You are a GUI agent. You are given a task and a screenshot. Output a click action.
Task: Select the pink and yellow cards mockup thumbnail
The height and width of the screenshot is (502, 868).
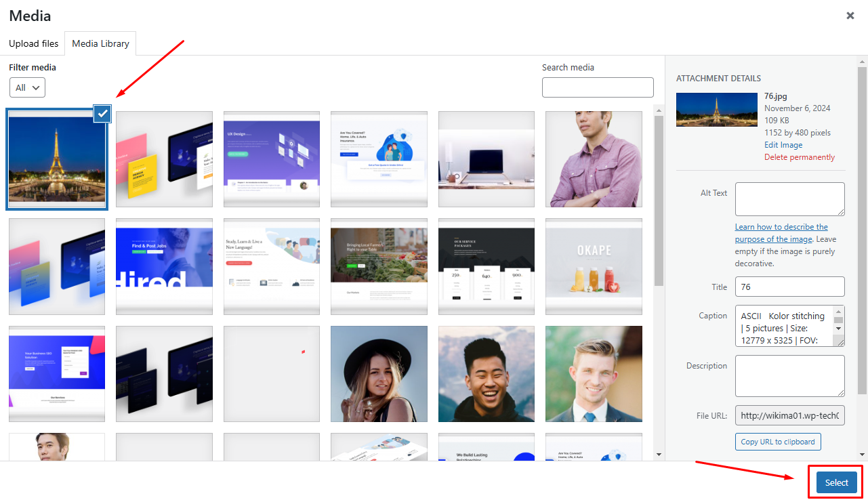(164, 159)
